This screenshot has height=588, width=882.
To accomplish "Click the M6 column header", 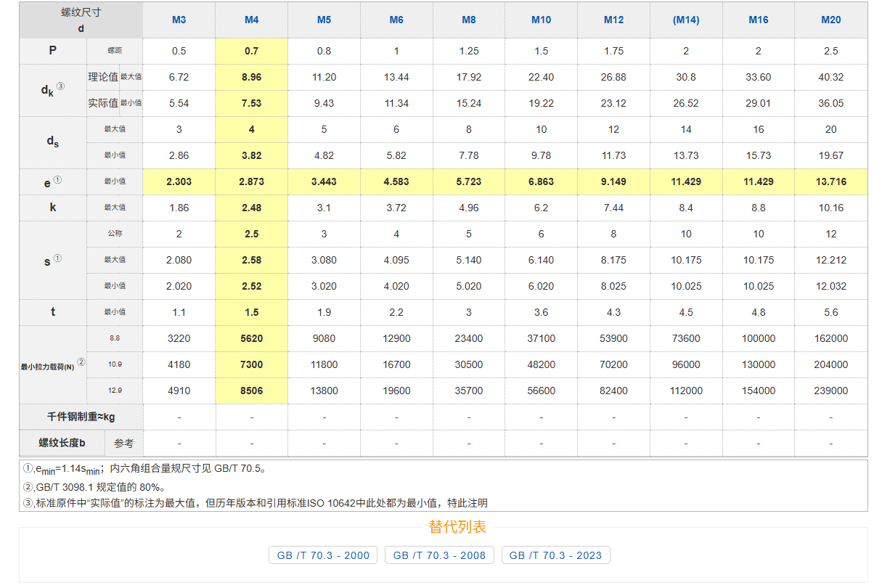I will (396, 20).
